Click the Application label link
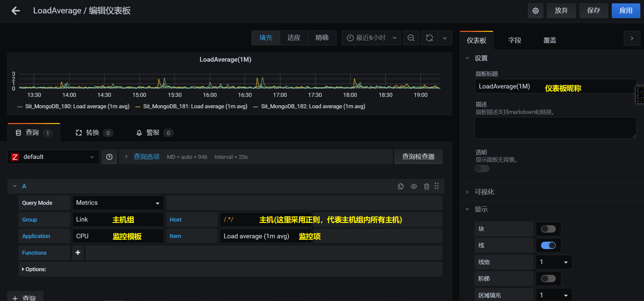 click(x=36, y=236)
